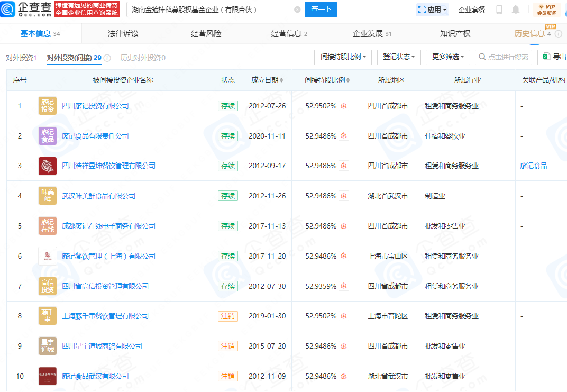Click the 点击进行搜索 table search box
The width and height of the screenshot is (567, 392).
coord(504,57)
